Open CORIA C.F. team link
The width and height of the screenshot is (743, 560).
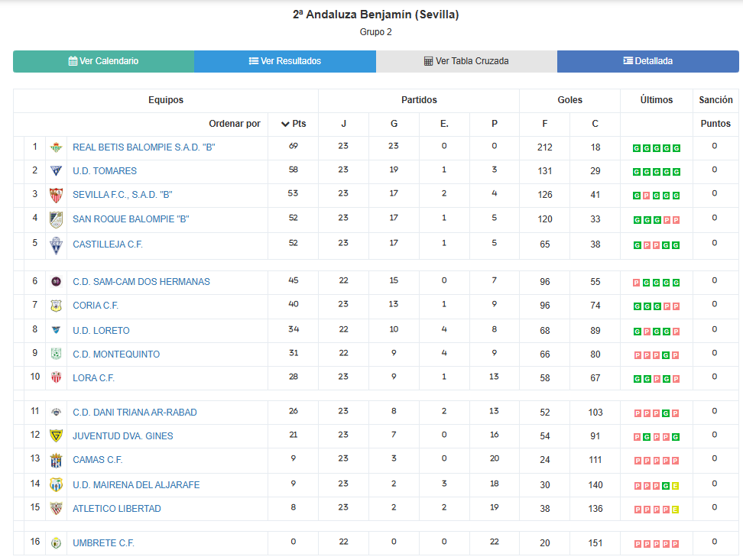pyautogui.click(x=96, y=306)
